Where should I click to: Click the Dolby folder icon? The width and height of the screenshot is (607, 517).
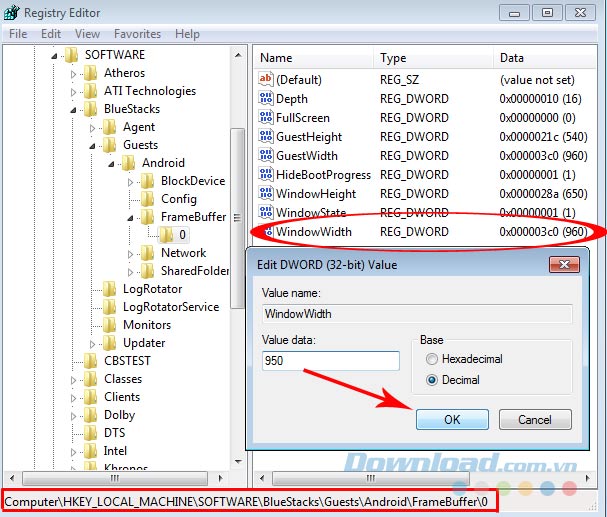[91, 415]
